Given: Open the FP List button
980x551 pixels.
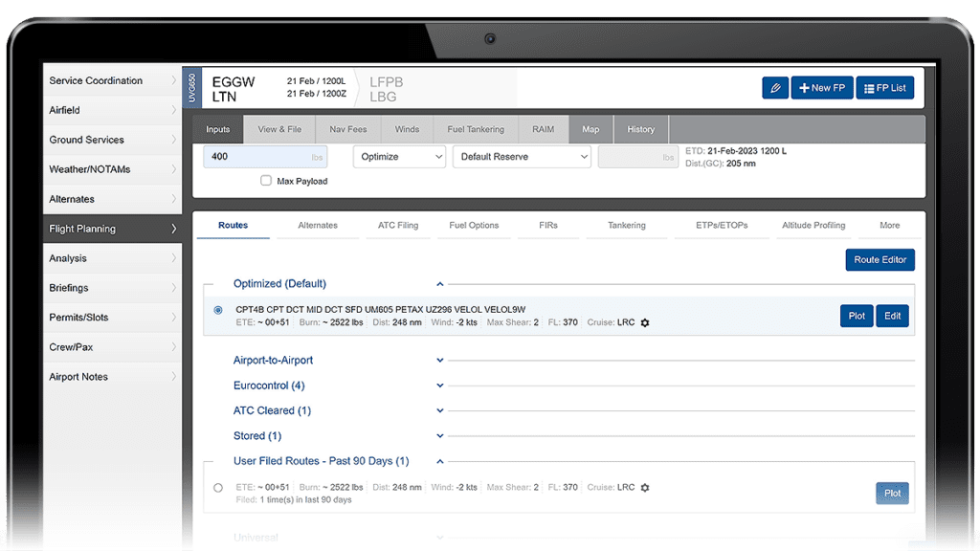Looking at the screenshot, I should 885,88.
